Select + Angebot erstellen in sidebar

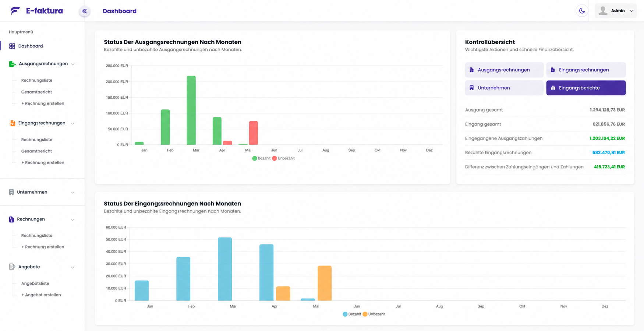click(x=41, y=295)
